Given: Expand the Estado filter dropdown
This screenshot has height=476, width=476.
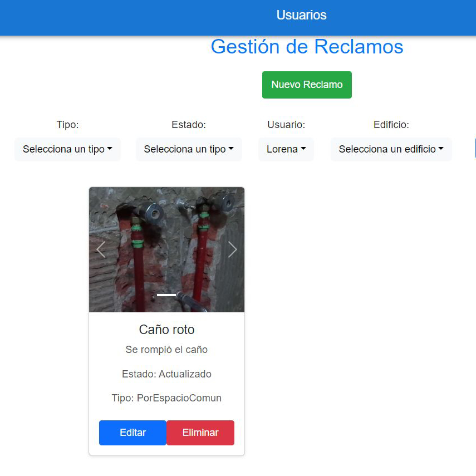Looking at the screenshot, I should pyautogui.click(x=189, y=149).
